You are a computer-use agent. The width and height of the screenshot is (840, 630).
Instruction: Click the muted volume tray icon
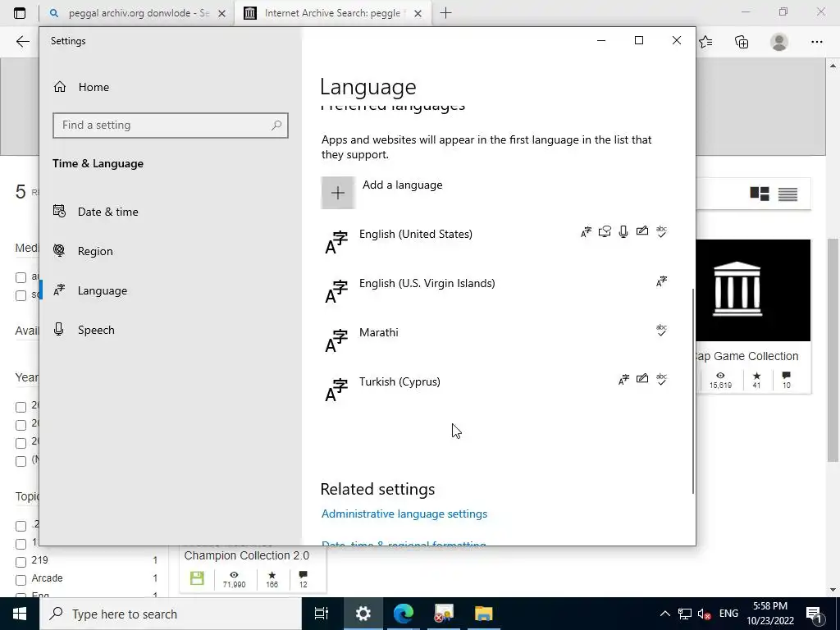point(705,614)
